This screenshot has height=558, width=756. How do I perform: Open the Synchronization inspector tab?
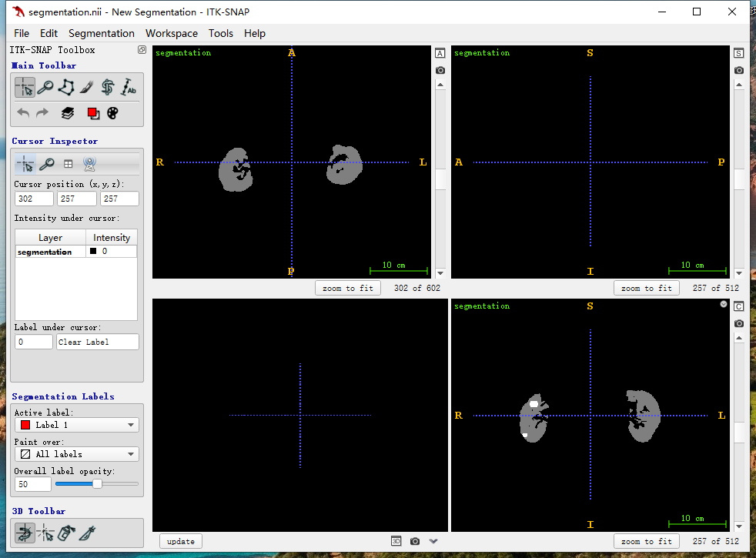89,164
